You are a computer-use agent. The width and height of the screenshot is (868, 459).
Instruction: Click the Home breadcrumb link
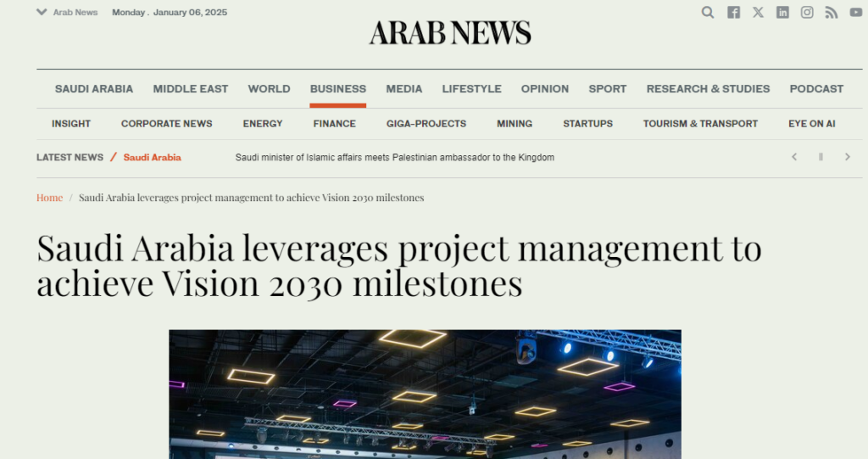49,198
